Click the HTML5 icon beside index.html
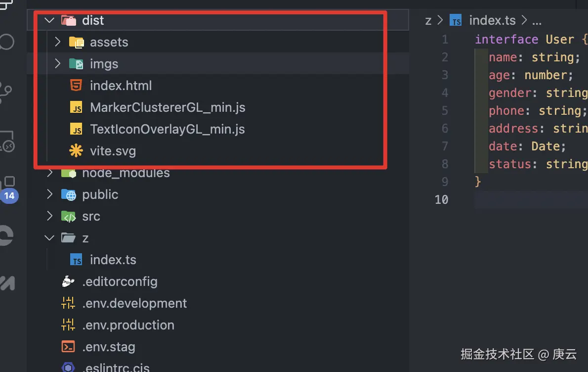 click(76, 86)
